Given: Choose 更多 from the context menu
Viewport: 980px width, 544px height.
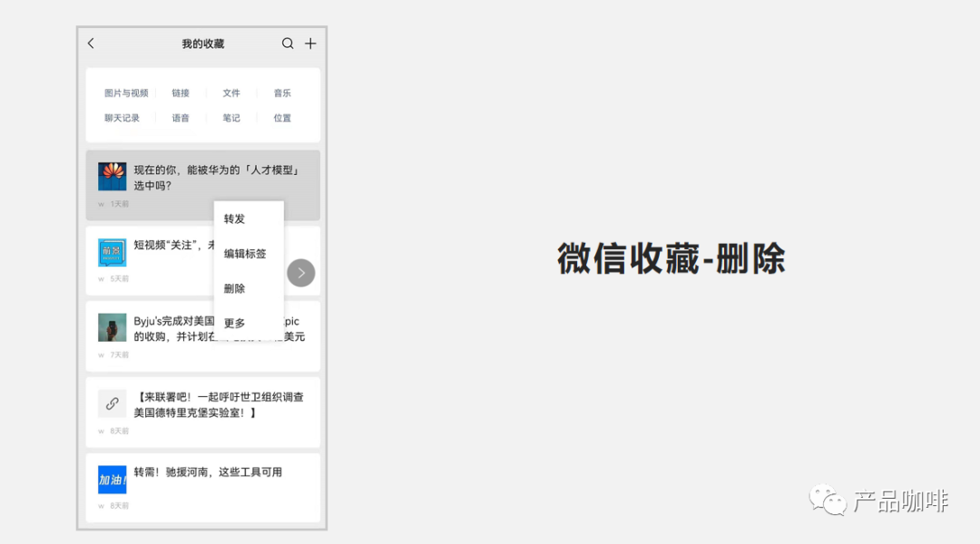Looking at the screenshot, I should click(249, 323).
